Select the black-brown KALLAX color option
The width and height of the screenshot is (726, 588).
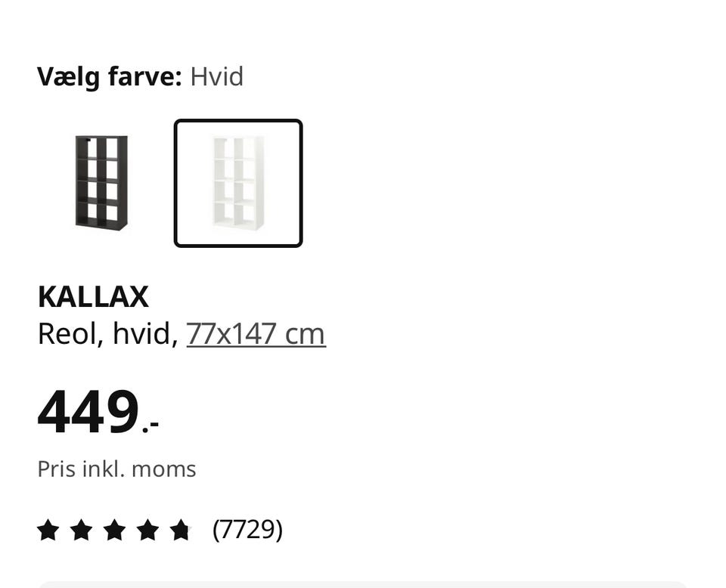pyautogui.click(x=101, y=183)
